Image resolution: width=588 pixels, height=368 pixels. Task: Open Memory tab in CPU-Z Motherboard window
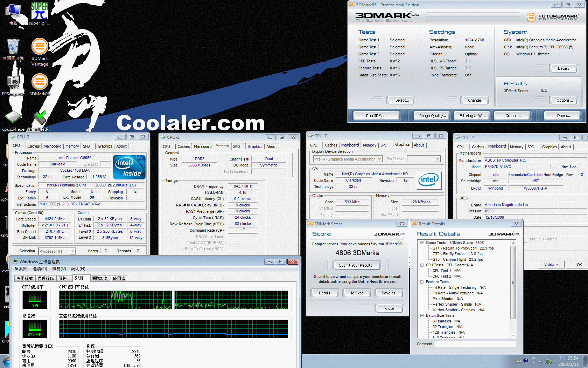click(517, 147)
